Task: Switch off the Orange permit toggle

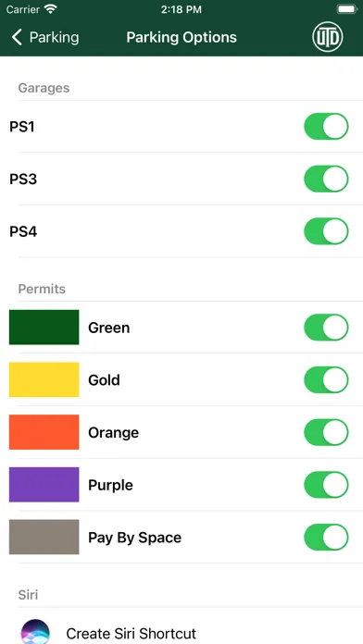Action: tap(326, 432)
